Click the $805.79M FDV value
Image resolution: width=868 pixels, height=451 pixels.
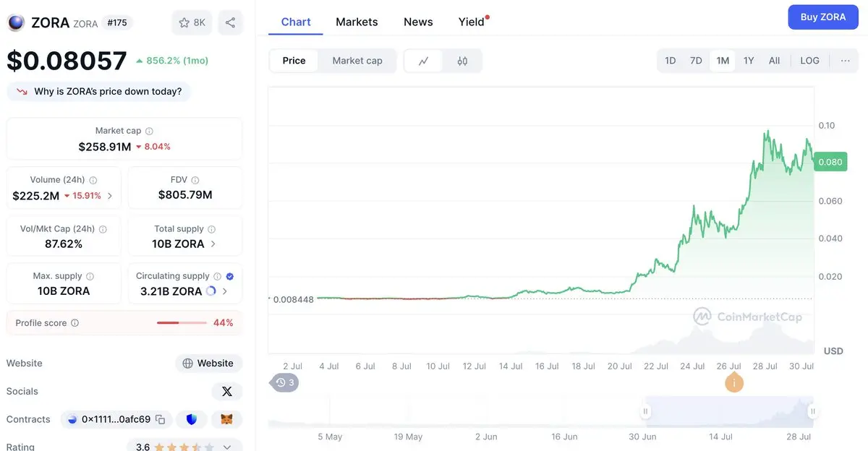click(x=185, y=195)
